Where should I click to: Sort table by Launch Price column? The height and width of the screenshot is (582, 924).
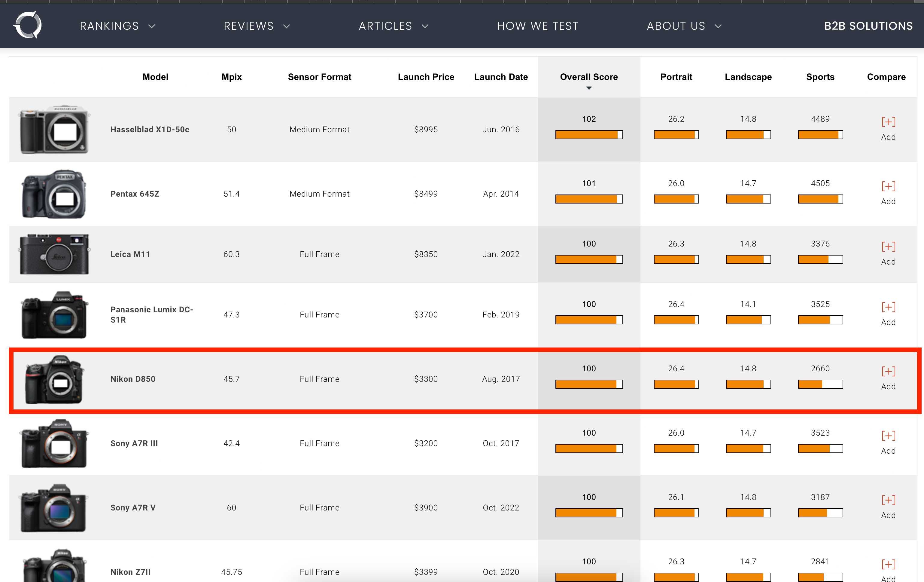(x=426, y=77)
